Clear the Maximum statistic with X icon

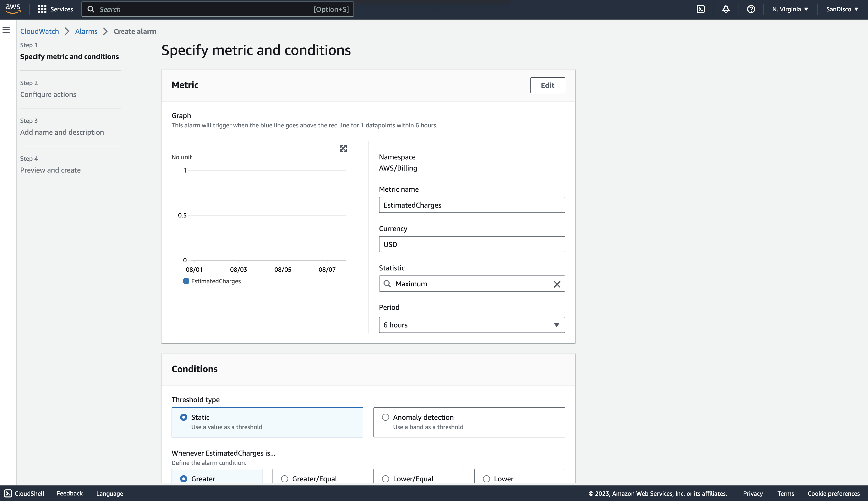point(557,284)
